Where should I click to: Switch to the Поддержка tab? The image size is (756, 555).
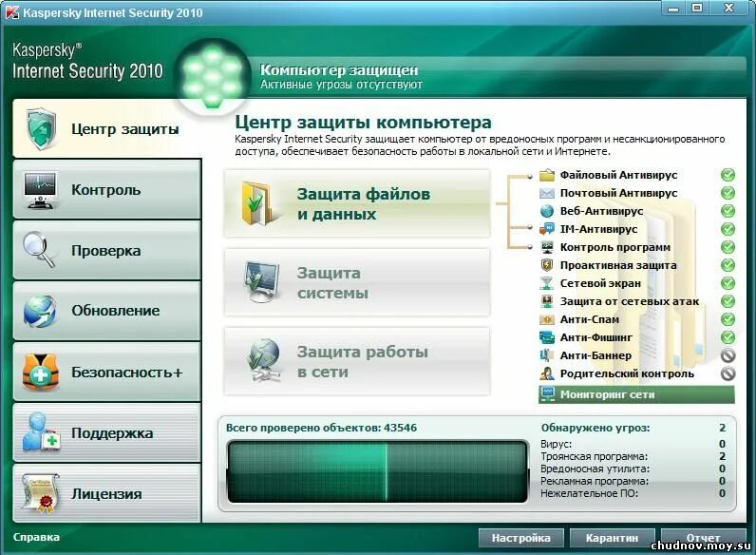[x=107, y=433]
